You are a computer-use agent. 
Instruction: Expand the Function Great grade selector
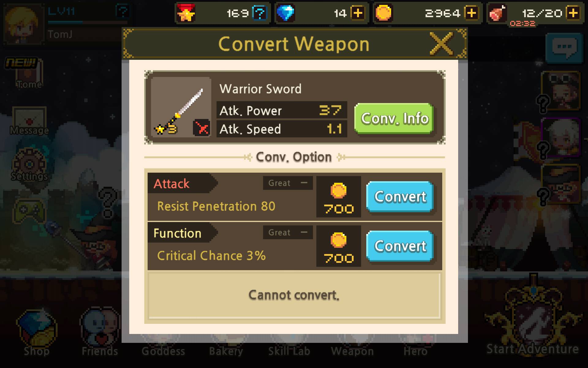click(x=288, y=232)
